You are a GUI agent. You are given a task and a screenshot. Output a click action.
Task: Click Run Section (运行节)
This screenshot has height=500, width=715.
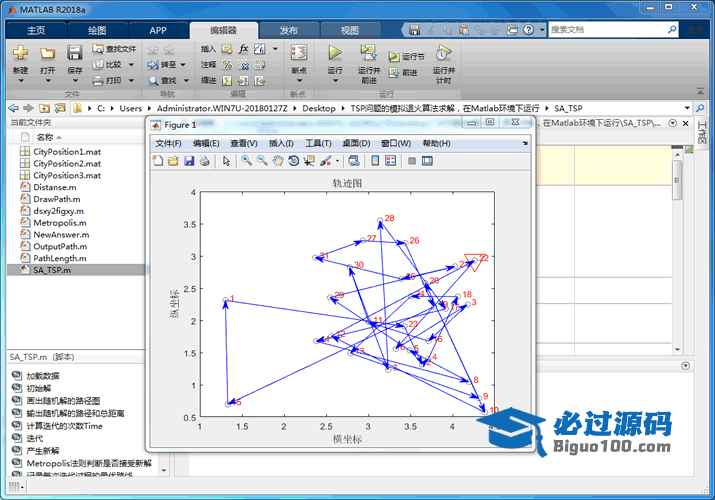tap(406, 57)
